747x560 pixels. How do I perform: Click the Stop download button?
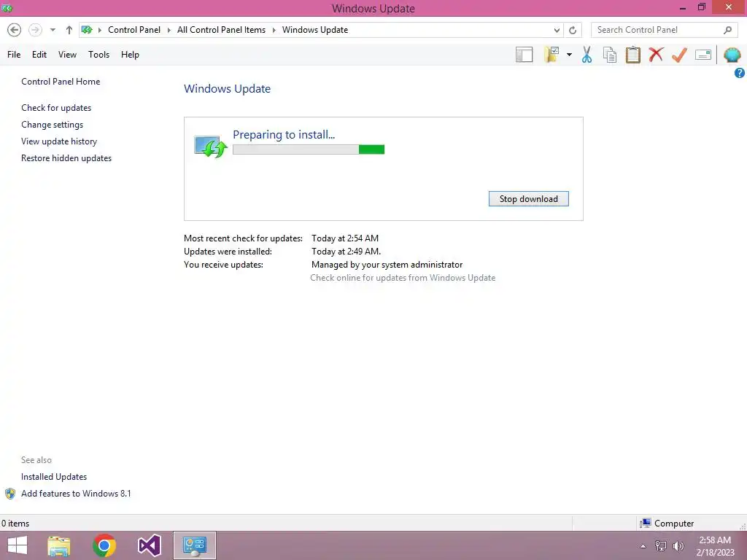pyautogui.click(x=529, y=199)
